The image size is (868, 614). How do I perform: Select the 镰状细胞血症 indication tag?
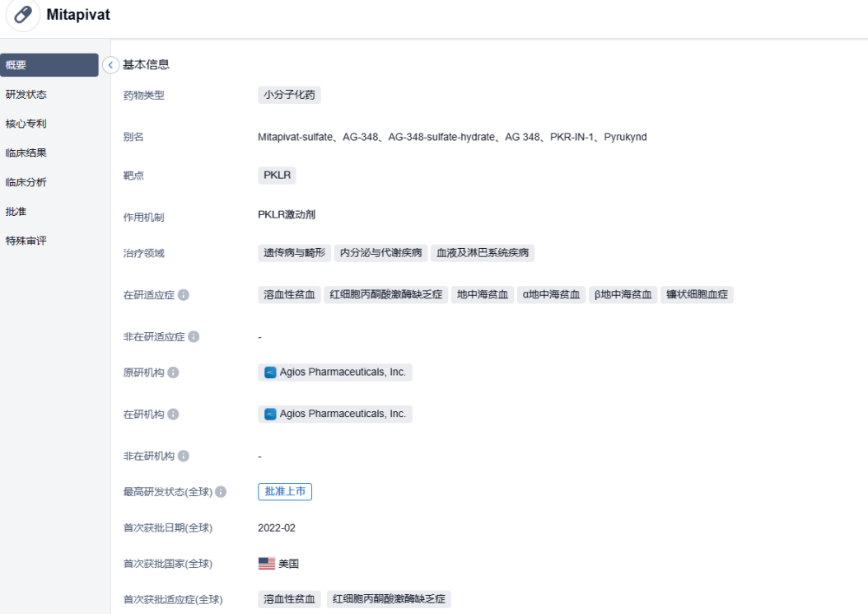697,295
